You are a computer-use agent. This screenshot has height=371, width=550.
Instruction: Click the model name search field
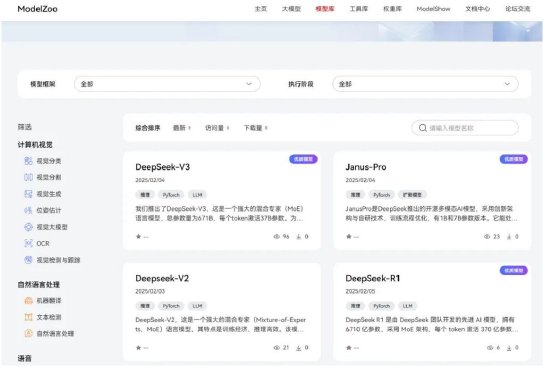[x=465, y=128]
